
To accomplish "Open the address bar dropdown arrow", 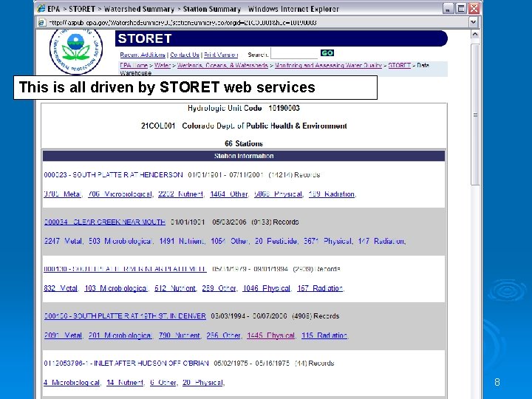I will coord(474,23).
